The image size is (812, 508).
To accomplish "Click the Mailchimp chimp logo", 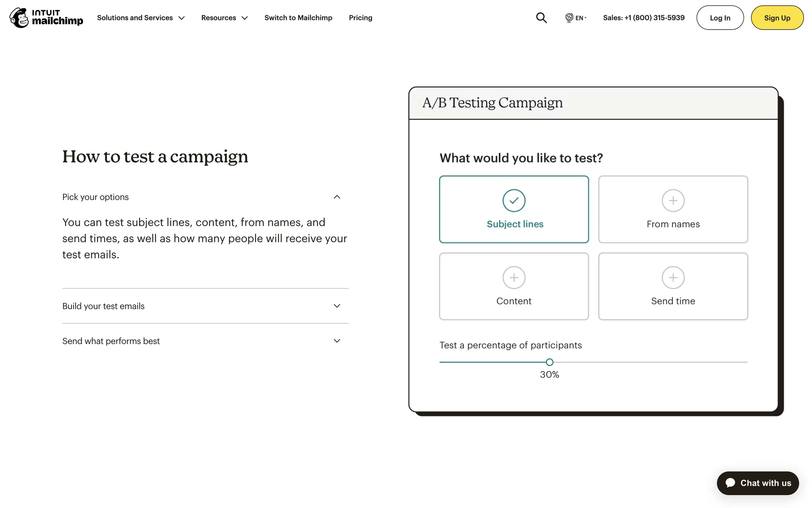I will (19, 18).
